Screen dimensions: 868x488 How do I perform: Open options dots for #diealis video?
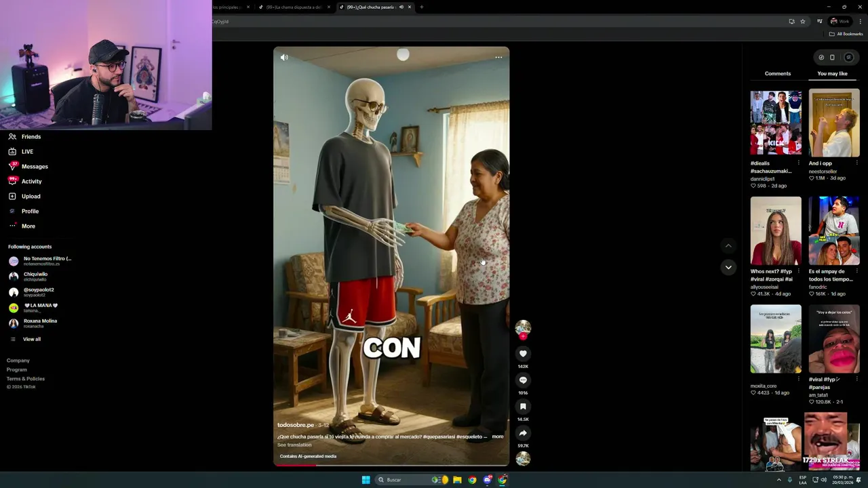pos(798,163)
